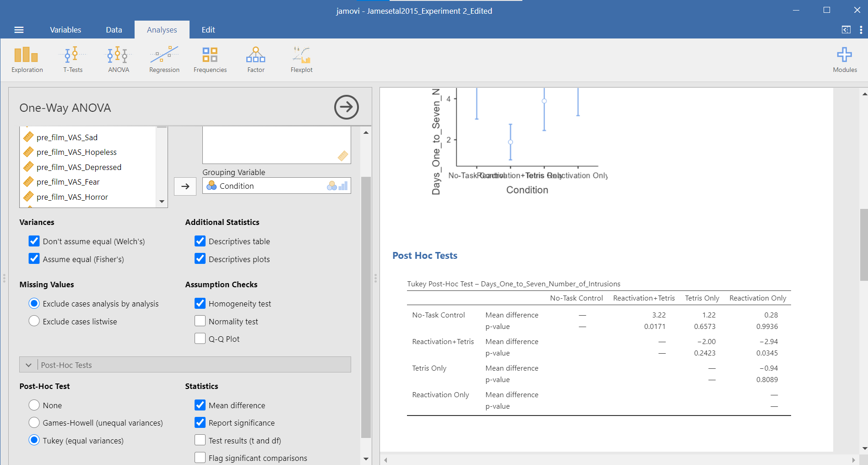This screenshot has width=868, height=465.
Task: Click the 0.0171 p-value cell
Action: pyautogui.click(x=655, y=326)
